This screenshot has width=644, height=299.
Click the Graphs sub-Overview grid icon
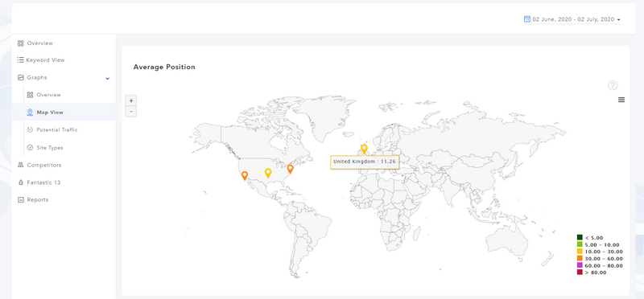[30, 95]
